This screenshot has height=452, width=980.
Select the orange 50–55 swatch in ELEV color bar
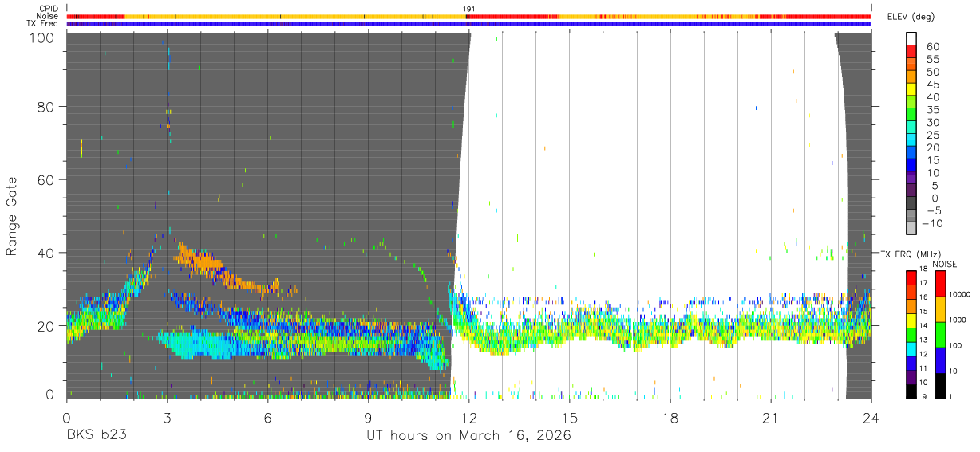click(x=911, y=65)
